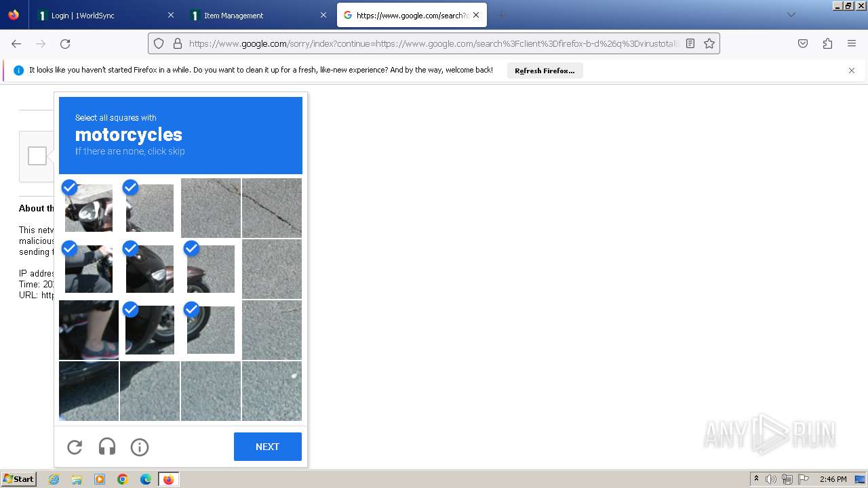Bookmark this page with star icon

point(709,43)
